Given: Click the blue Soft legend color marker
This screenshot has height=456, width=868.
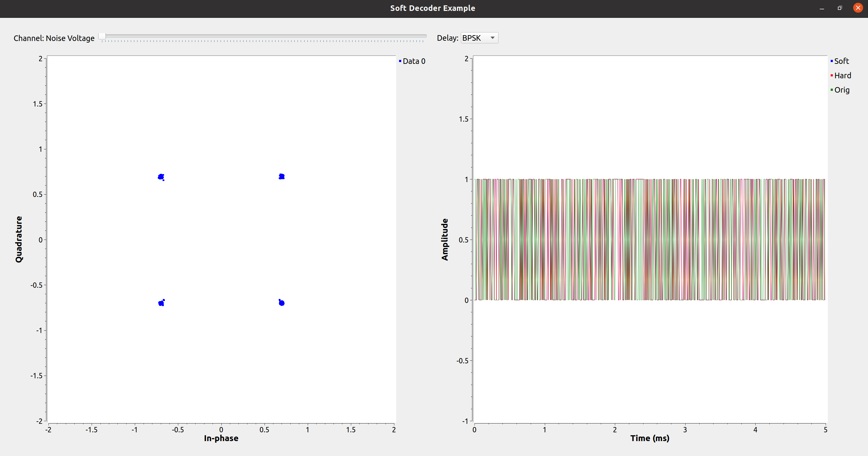Looking at the screenshot, I should pos(832,61).
